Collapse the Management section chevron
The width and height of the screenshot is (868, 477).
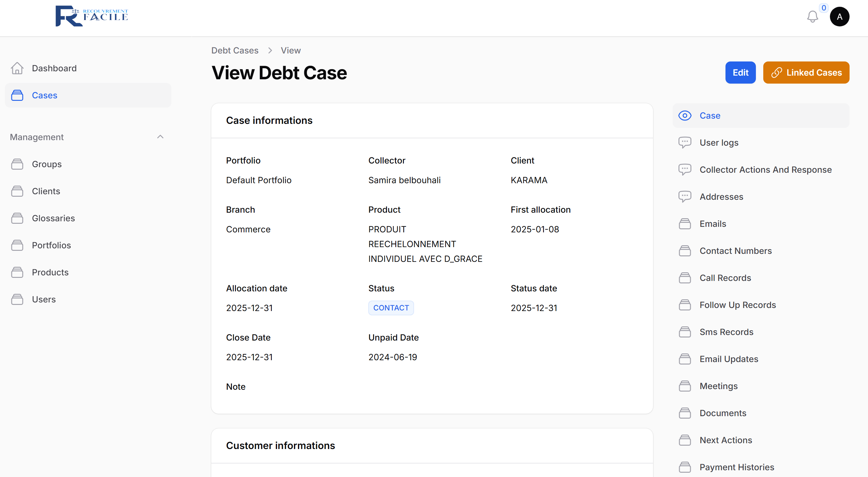[x=160, y=137]
